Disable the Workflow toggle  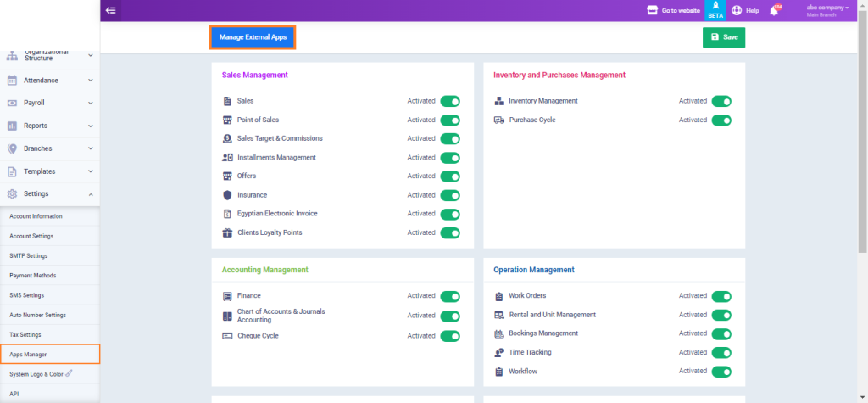pyautogui.click(x=721, y=372)
